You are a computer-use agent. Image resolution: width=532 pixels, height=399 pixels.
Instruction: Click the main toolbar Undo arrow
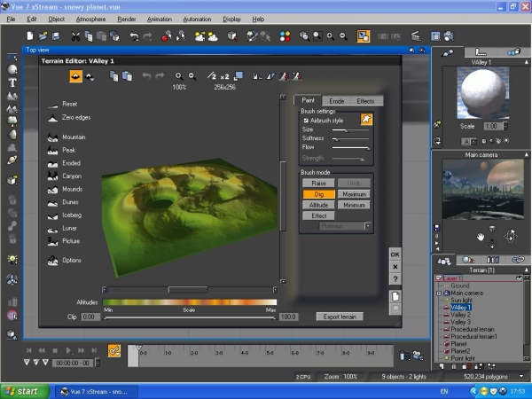click(x=135, y=36)
